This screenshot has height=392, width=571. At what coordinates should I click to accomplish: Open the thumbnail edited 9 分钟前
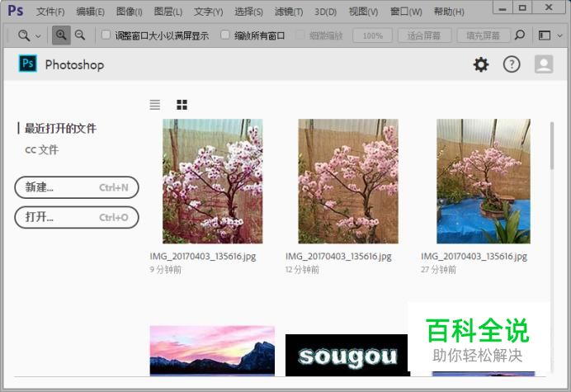(x=213, y=181)
